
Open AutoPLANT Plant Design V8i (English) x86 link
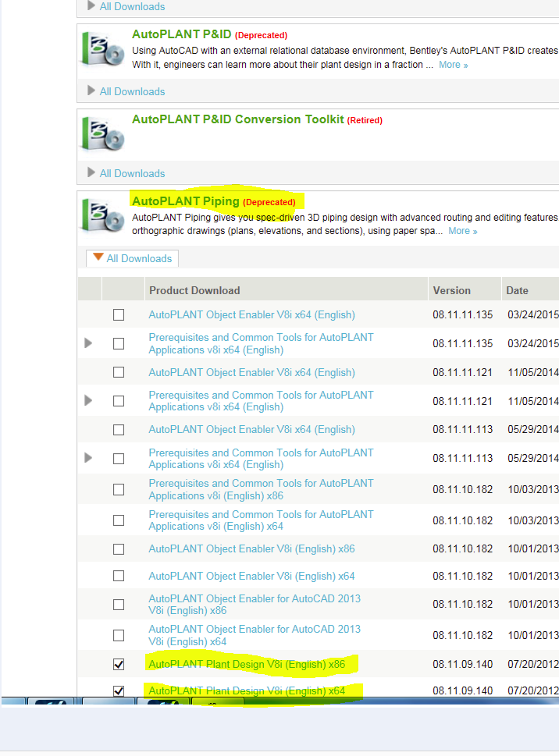click(247, 665)
